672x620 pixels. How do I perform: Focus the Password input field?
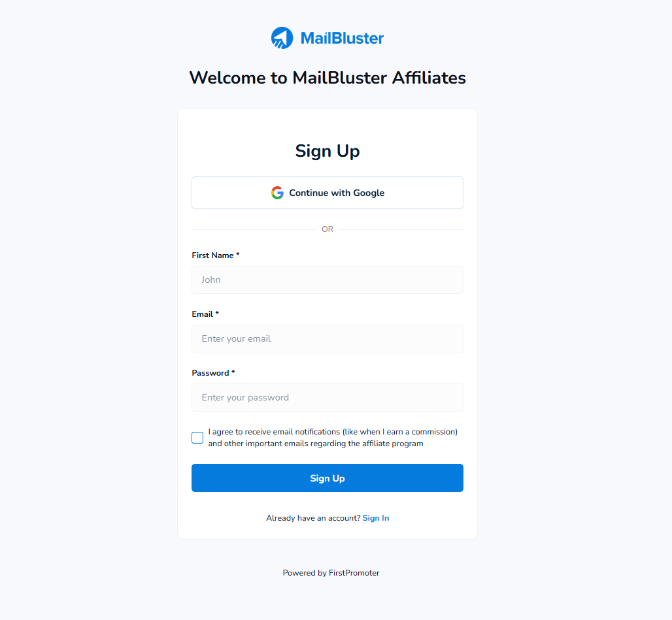pyautogui.click(x=328, y=398)
